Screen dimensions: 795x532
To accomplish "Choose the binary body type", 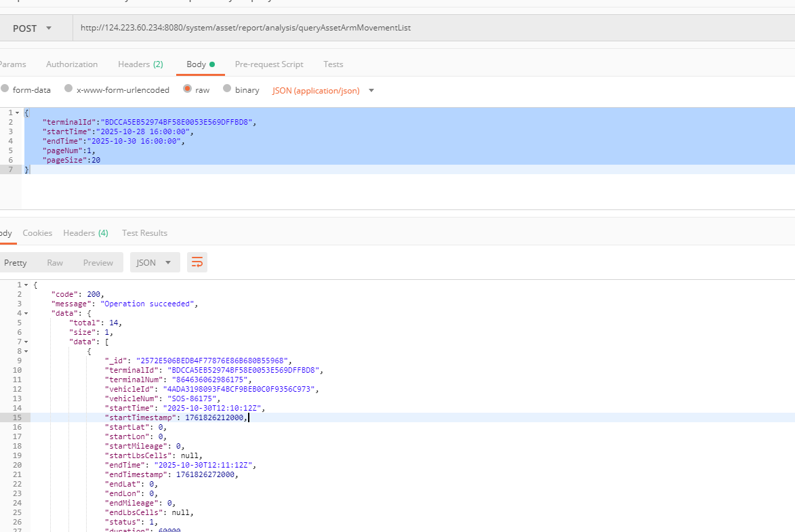I will tap(227, 89).
